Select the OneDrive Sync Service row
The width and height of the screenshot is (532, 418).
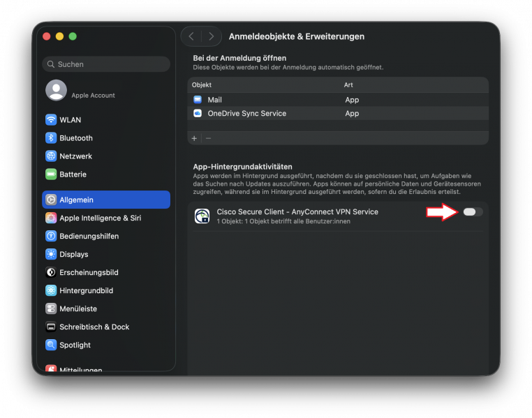point(338,113)
